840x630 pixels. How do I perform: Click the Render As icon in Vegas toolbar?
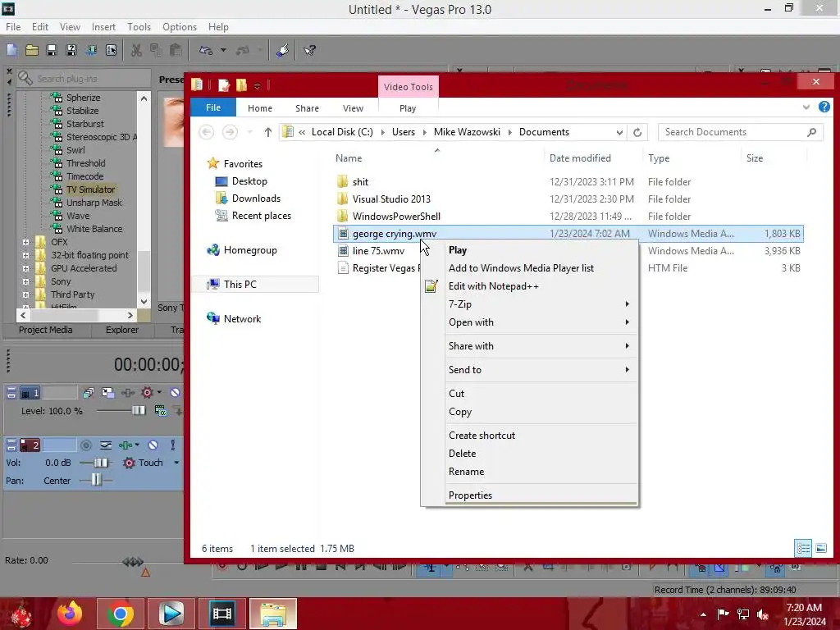coord(91,50)
